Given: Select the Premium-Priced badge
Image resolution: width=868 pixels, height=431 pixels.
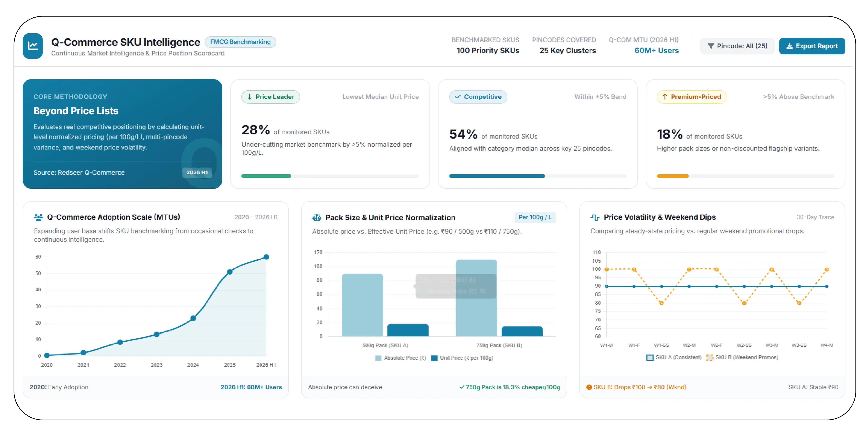Looking at the screenshot, I should (x=691, y=97).
